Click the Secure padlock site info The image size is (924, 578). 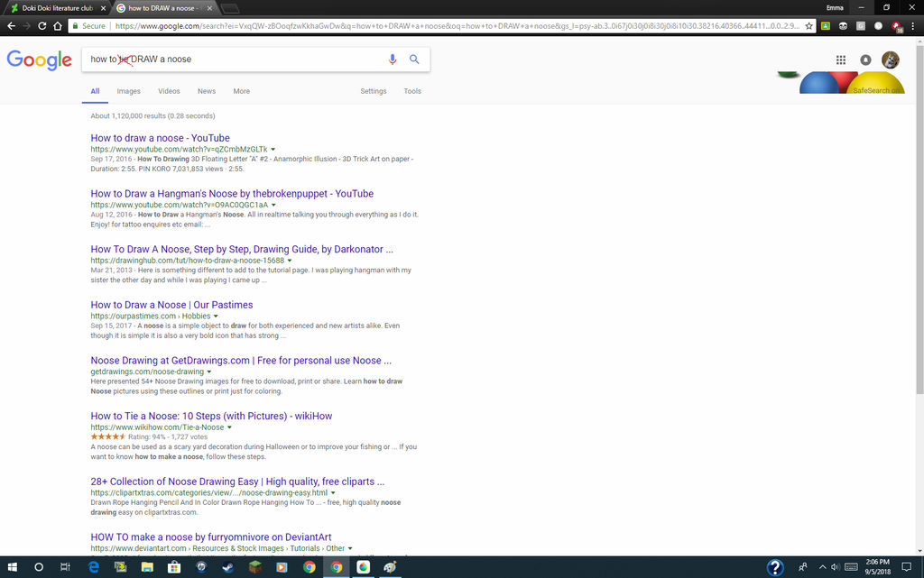(x=88, y=26)
